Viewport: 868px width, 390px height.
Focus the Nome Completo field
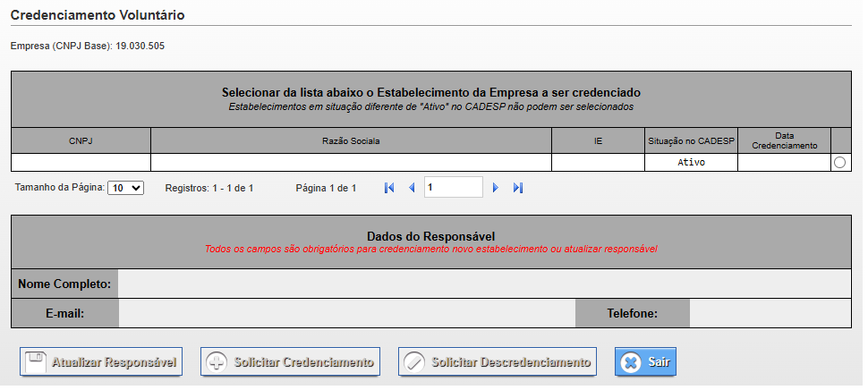click(483, 284)
